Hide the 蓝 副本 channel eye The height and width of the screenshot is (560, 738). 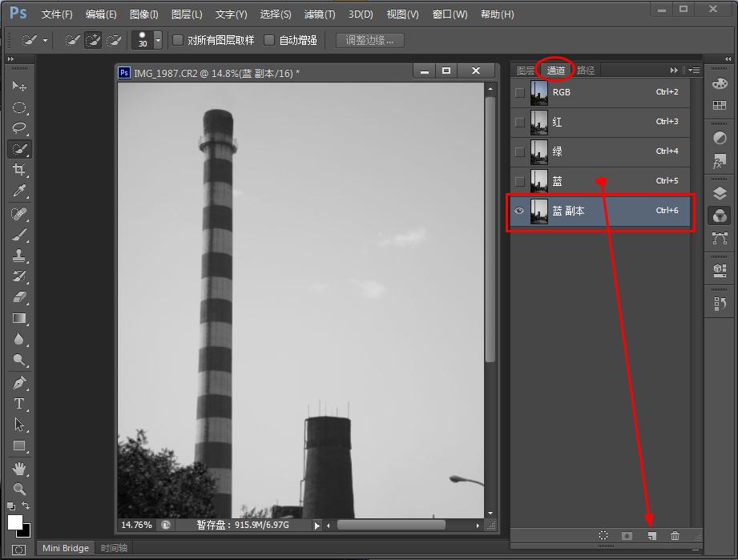point(520,211)
